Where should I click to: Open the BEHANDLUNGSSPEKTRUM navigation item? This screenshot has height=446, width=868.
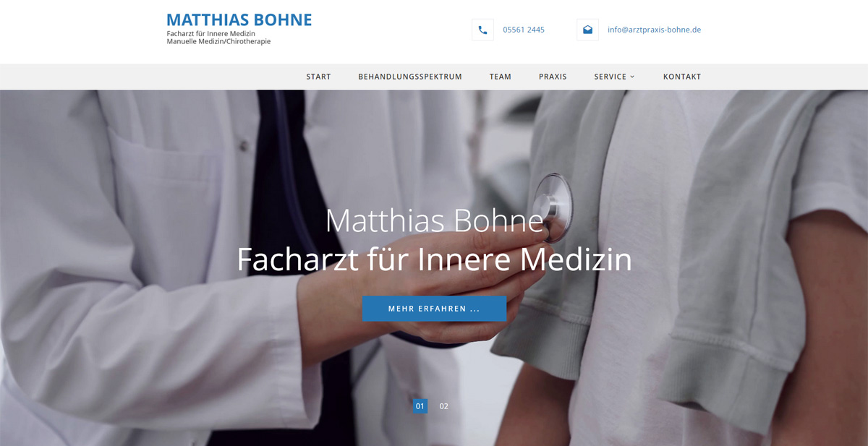410,77
